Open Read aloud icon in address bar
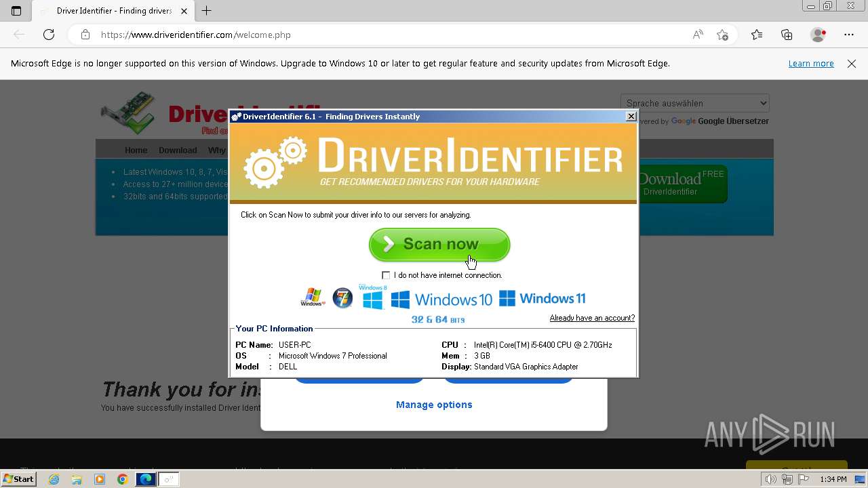The height and width of the screenshot is (488, 868). (698, 35)
